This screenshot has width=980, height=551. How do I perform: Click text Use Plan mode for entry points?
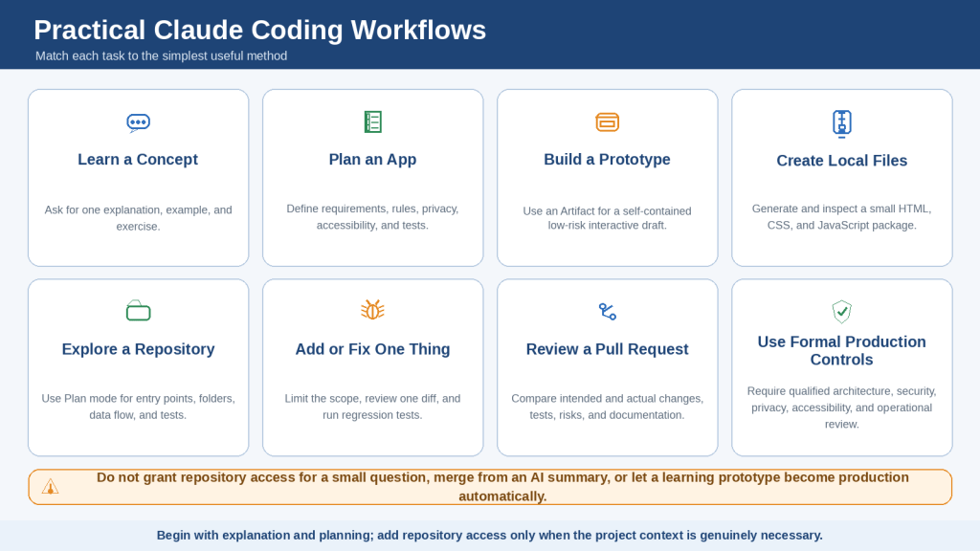138,407
